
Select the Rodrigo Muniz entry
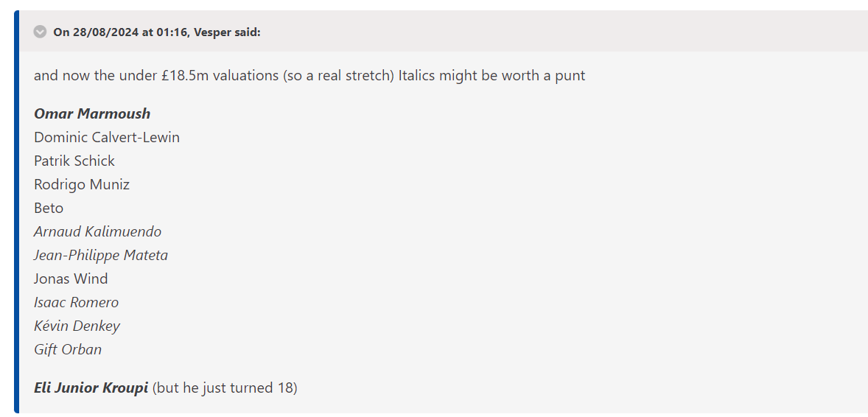click(x=82, y=184)
